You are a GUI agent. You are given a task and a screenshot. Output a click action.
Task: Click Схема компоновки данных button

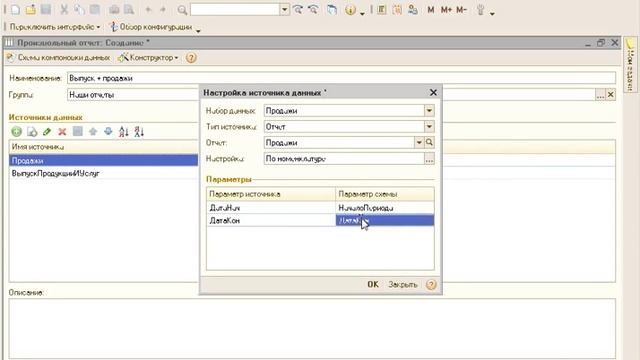click(x=58, y=58)
